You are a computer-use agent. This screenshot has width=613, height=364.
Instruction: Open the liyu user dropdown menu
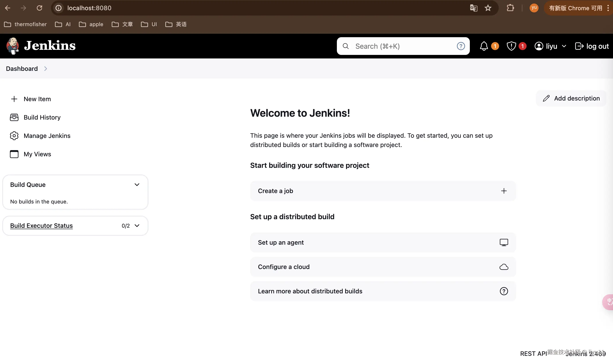pyautogui.click(x=564, y=46)
